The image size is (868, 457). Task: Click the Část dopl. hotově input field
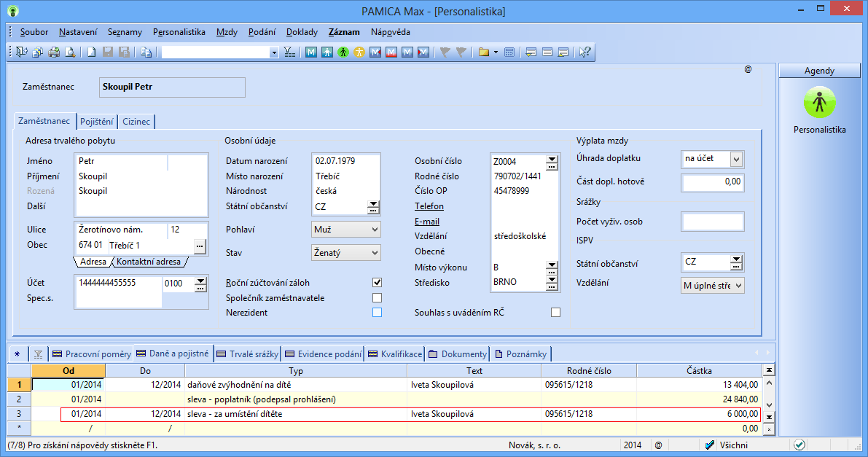click(x=713, y=182)
